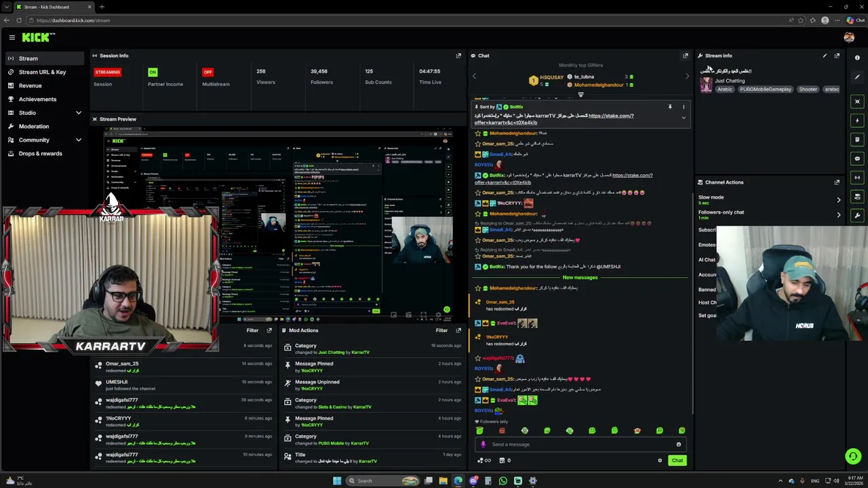This screenshot has width=868, height=488.
Task: Open the green support headset button
Action: (x=853, y=456)
